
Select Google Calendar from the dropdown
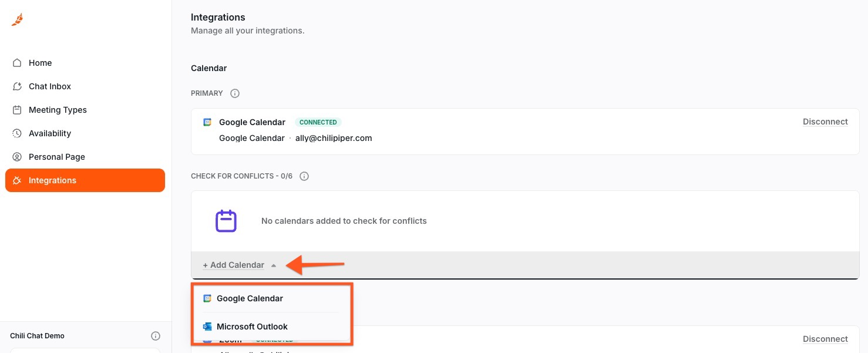pos(250,298)
